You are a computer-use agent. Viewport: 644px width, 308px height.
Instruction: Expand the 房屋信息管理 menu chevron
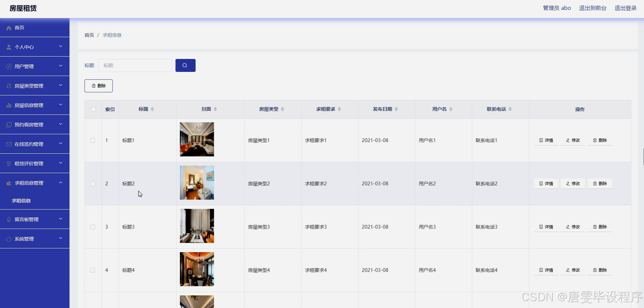tap(61, 105)
